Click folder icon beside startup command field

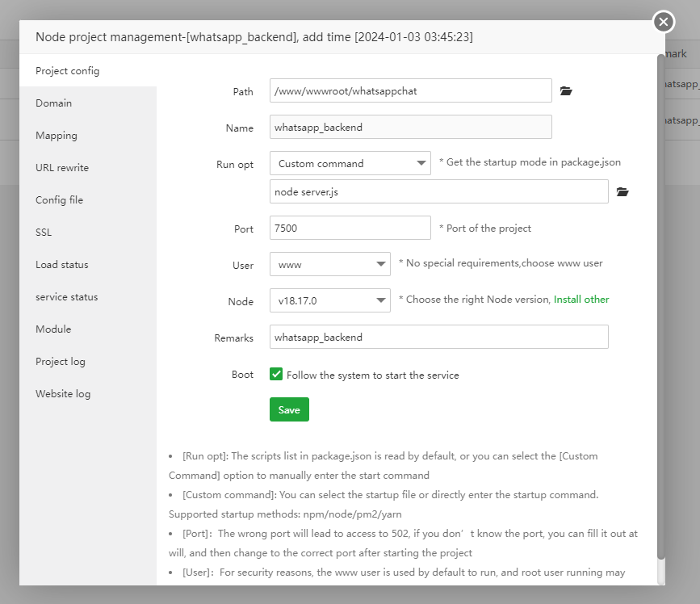(x=622, y=192)
